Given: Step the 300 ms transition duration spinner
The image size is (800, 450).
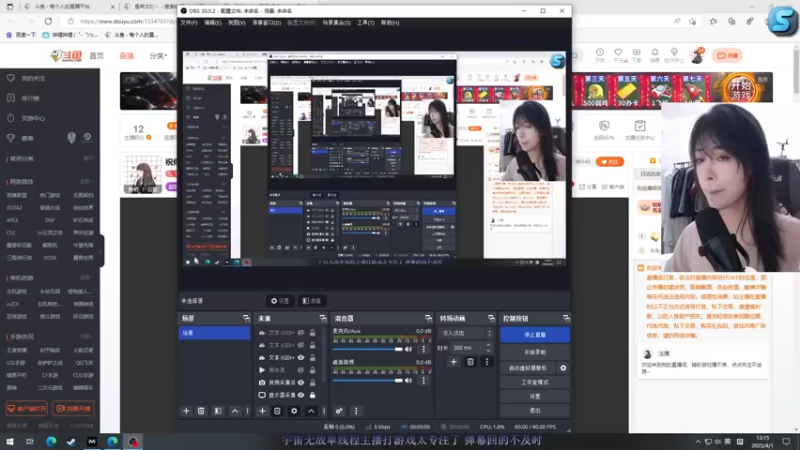Looking at the screenshot, I should (x=488, y=348).
